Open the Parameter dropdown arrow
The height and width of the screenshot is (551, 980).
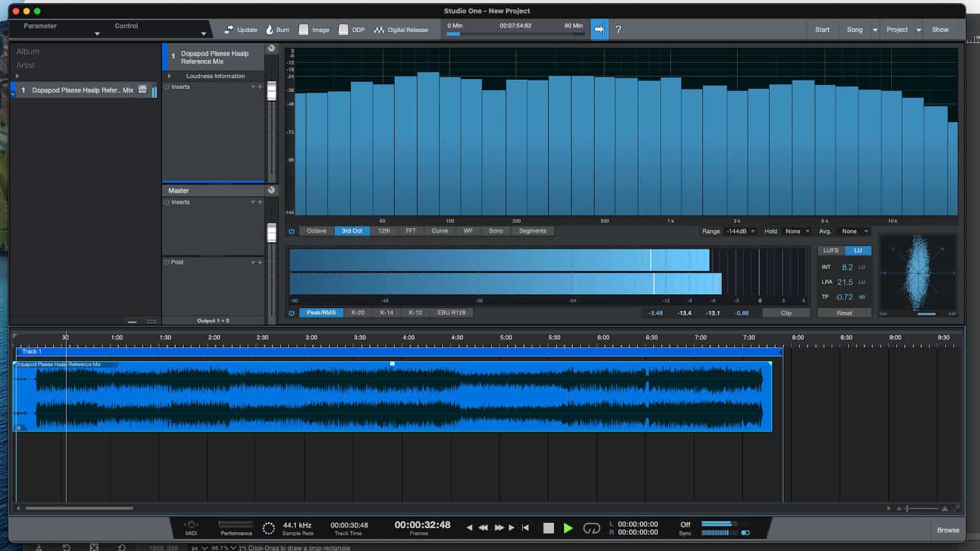click(97, 33)
